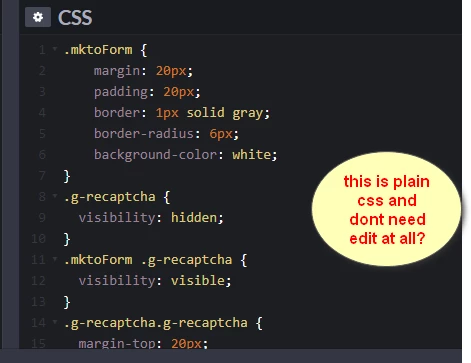This screenshot has height=363, width=471.
Task: Click 'visibility: hidden;' on line 9
Action: pyautogui.click(x=151, y=218)
